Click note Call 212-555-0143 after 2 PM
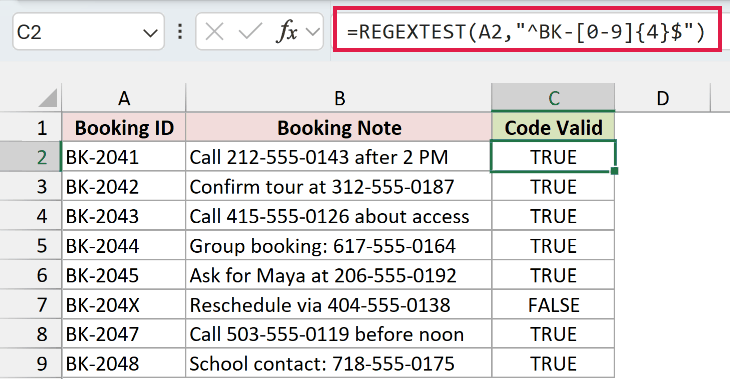730x379 pixels. tap(338, 157)
